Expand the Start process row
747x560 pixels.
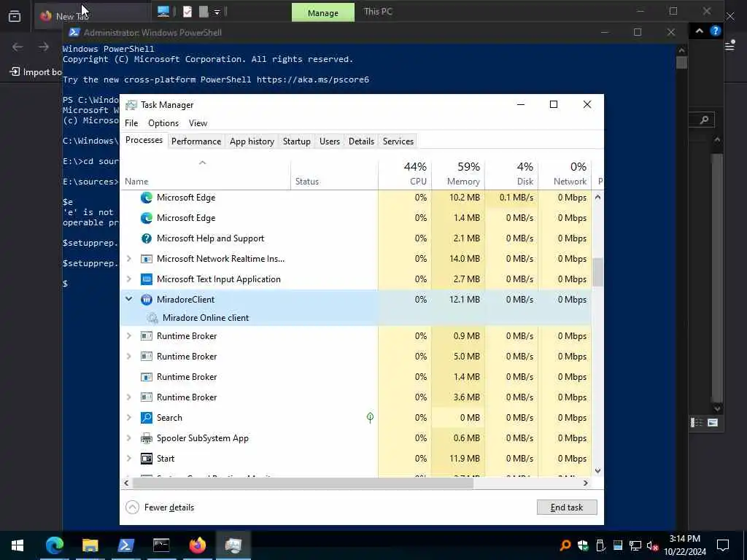128,459
